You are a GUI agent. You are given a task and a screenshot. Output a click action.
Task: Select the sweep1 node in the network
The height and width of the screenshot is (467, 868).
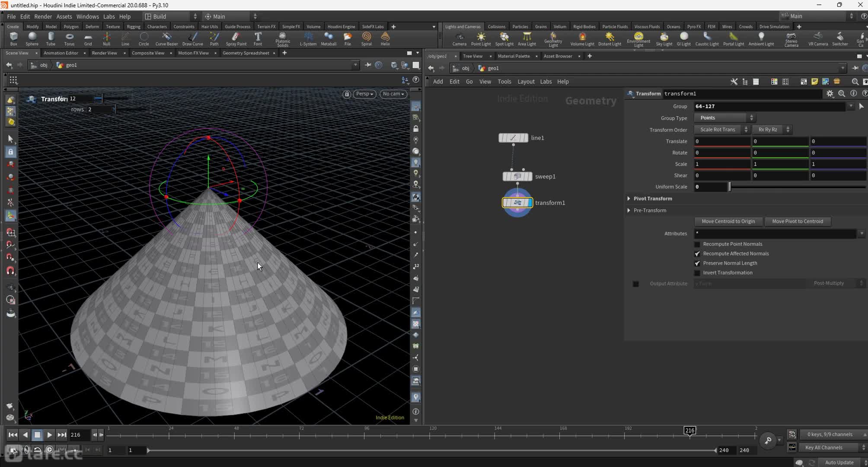[x=517, y=176]
